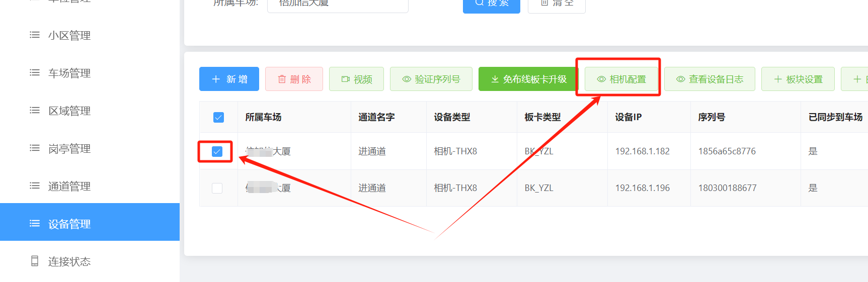Click the list icon beside 通道管理
This screenshot has width=868, height=282.
pyautogui.click(x=35, y=186)
